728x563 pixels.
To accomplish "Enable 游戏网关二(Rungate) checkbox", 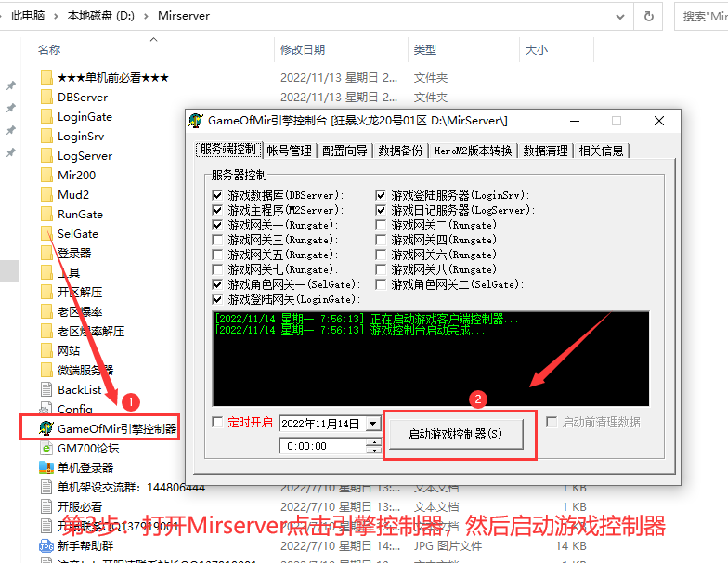I will click(381, 225).
